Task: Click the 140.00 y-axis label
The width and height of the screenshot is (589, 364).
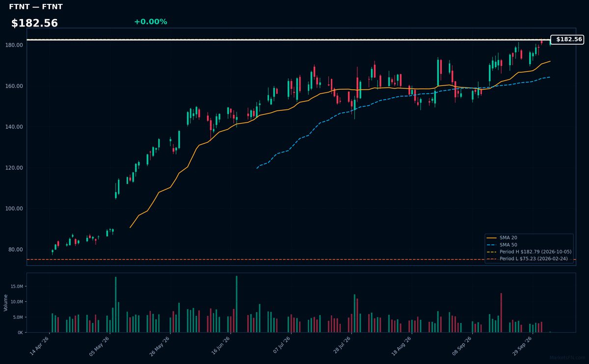Action: [x=15, y=127]
